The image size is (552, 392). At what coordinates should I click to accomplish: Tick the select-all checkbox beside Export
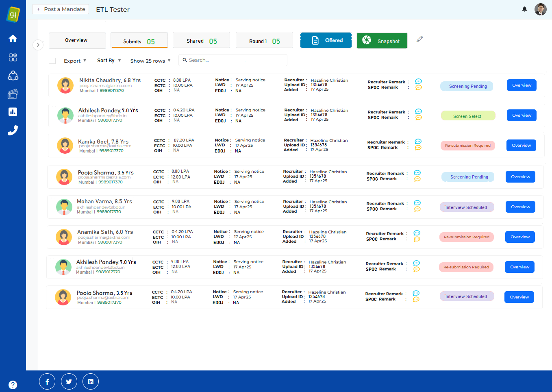[52, 61]
